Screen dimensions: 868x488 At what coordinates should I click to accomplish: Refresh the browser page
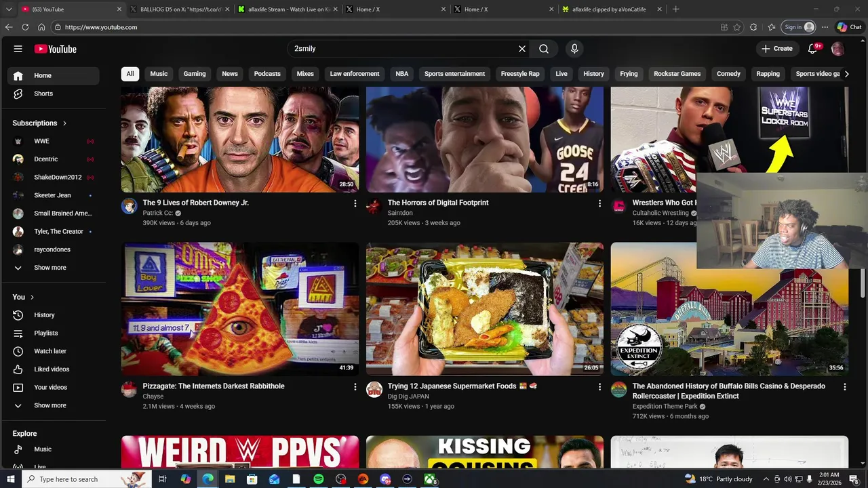[25, 27]
